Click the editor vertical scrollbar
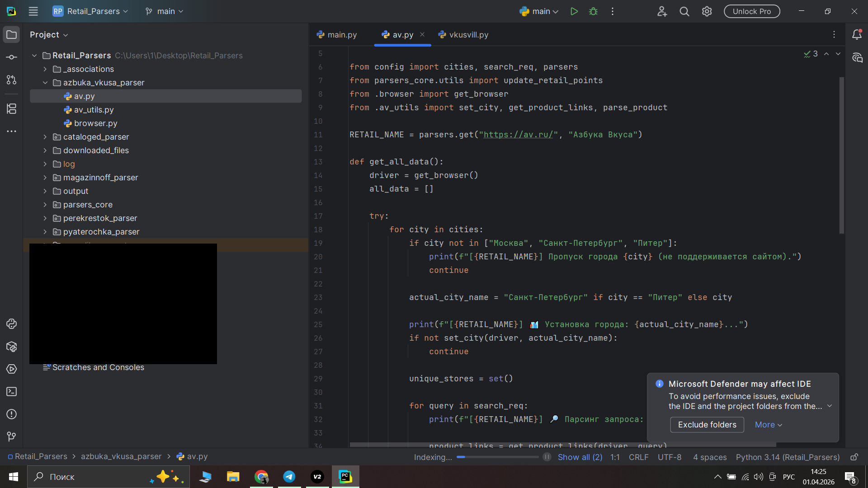 click(x=842, y=155)
